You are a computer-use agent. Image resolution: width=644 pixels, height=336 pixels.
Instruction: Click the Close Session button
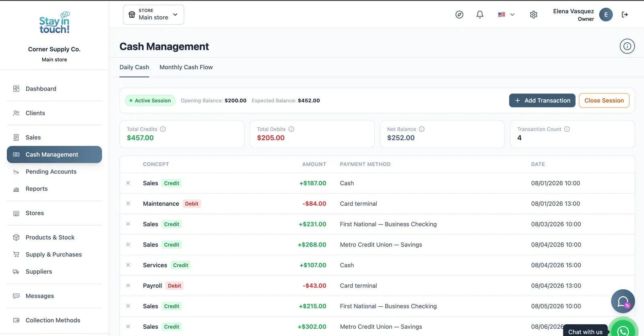[604, 101]
